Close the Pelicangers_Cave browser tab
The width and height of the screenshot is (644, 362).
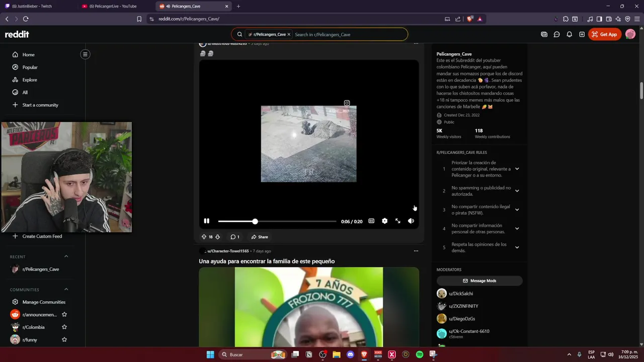[x=226, y=7]
